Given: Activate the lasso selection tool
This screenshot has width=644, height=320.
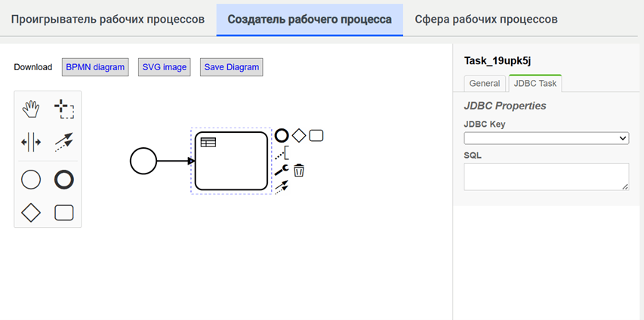Looking at the screenshot, I should [x=64, y=109].
